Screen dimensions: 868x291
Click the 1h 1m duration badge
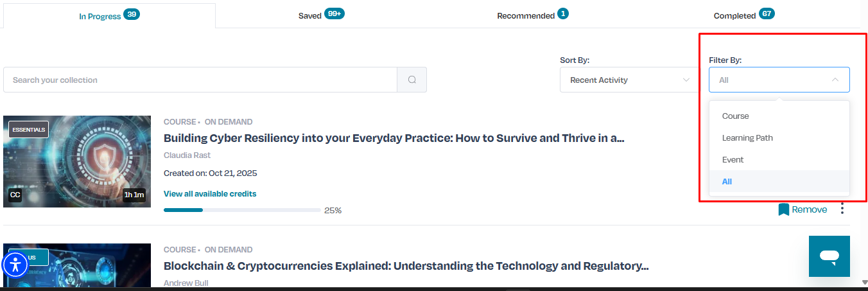coord(134,195)
